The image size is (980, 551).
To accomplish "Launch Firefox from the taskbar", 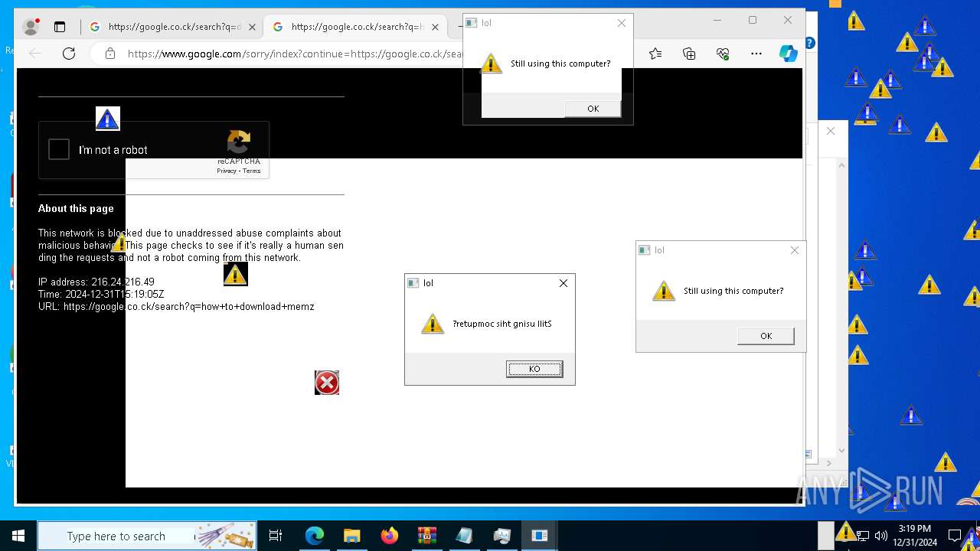I will pos(389,536).
